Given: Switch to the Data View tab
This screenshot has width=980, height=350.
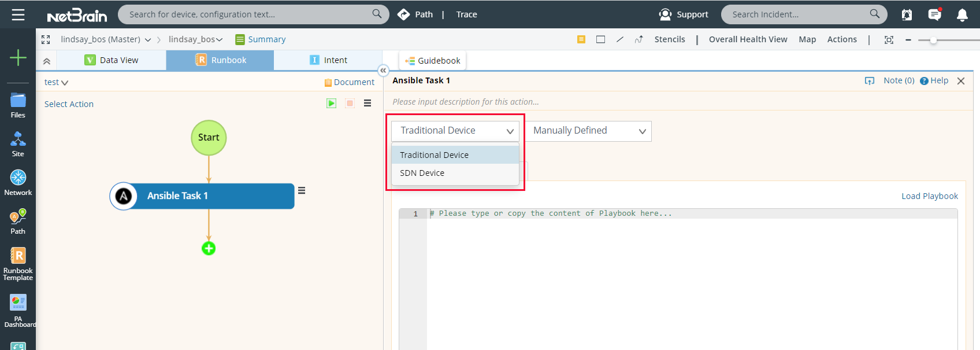Looking at the screenshot, I should (x=112, y=60).
